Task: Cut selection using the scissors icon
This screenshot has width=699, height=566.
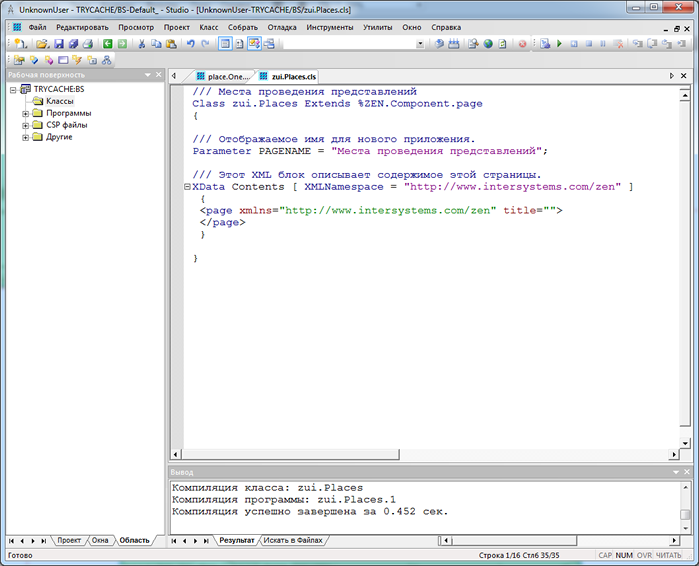Action: [x=142, y=44]
